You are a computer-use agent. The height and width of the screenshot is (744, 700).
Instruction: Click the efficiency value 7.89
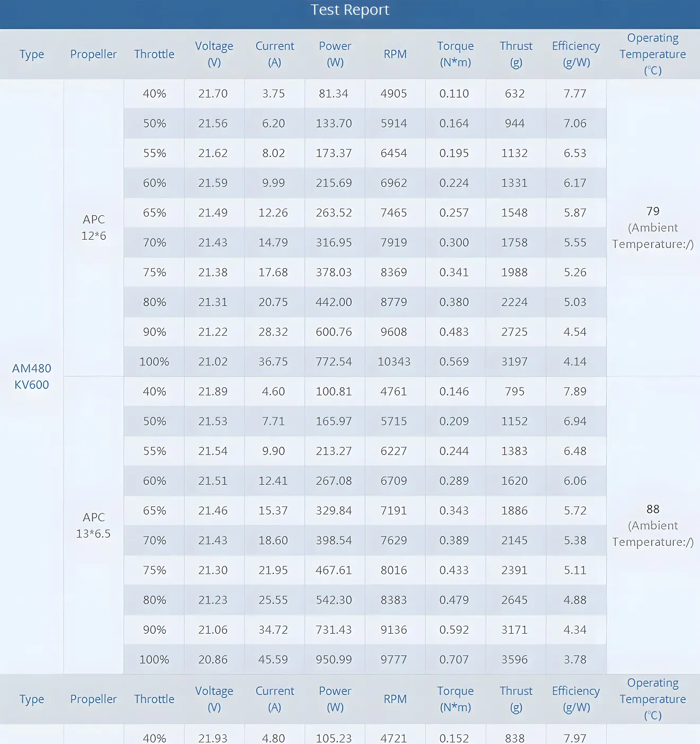tap(575, 391)
